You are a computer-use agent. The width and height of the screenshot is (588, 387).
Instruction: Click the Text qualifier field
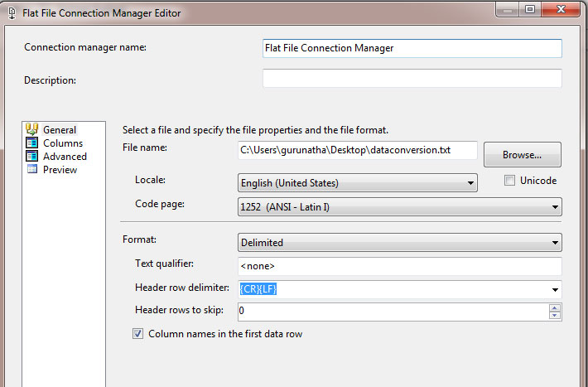point(400,266)
